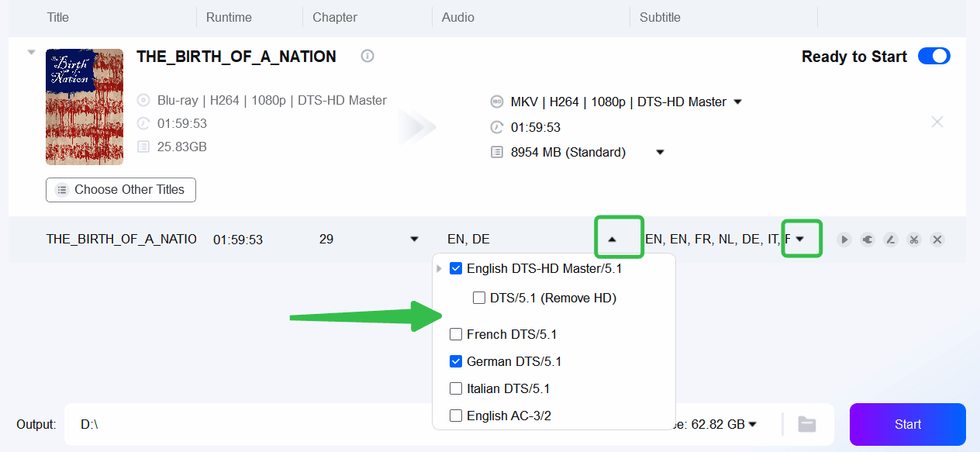The width and height of the screenshot is (980, 452).
Task: Remove title row with small round X icon
Action: pyautogui.click(x=937, y=240)
